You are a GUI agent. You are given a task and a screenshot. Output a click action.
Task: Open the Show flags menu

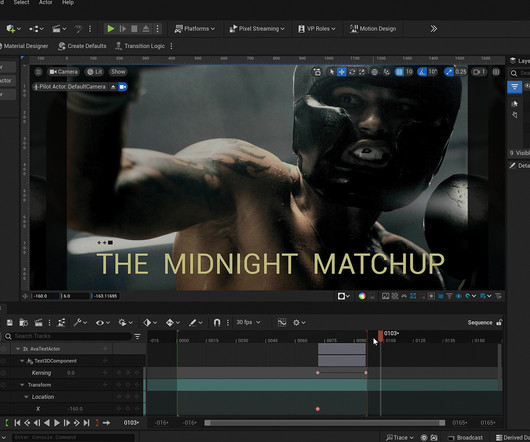tap(118, 72)
